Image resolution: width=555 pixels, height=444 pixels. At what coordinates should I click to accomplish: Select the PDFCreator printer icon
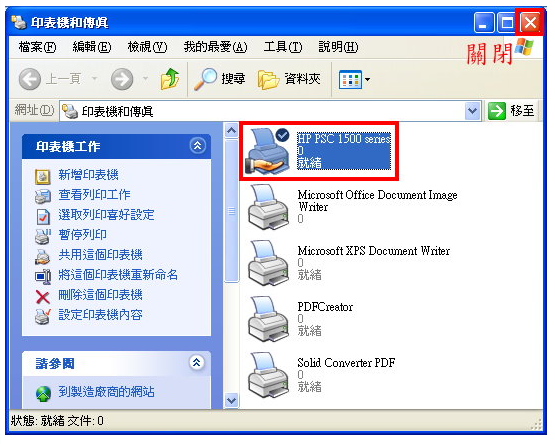[x=268, y=319]
